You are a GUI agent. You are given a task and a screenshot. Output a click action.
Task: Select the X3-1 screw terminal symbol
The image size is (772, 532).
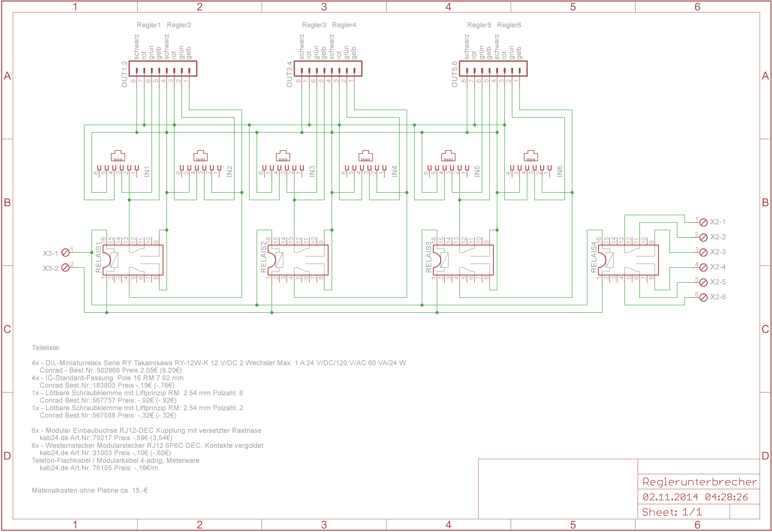coord(66,253)
